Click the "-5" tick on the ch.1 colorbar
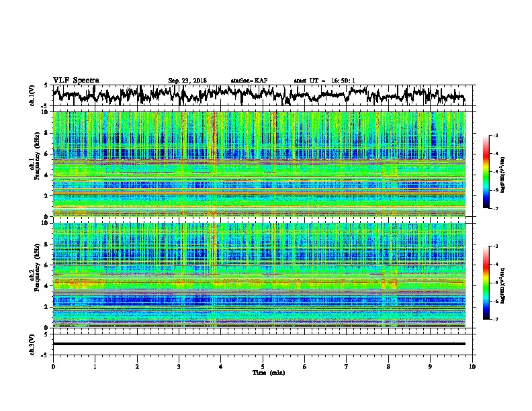The width and height of the screenshot is (532, 411). 496,172
